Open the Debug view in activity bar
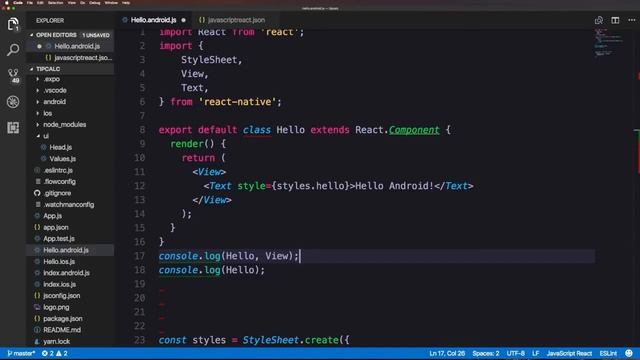Screen dimensions: 640x360 pyautogui.click(x=13, y=102)
